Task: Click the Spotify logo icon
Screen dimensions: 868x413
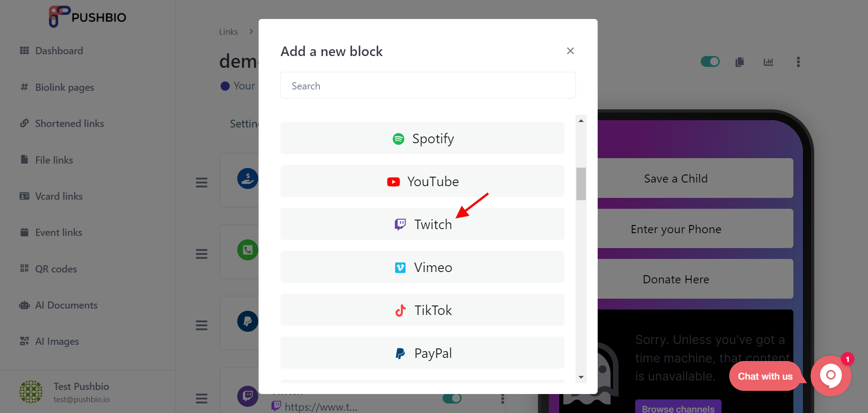Action: pos(398,139)
